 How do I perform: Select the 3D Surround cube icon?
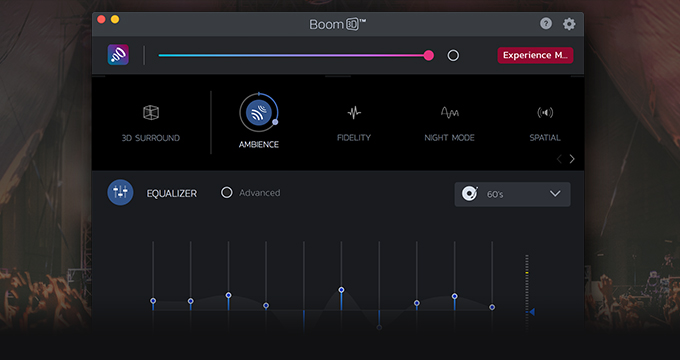point(151,113)
